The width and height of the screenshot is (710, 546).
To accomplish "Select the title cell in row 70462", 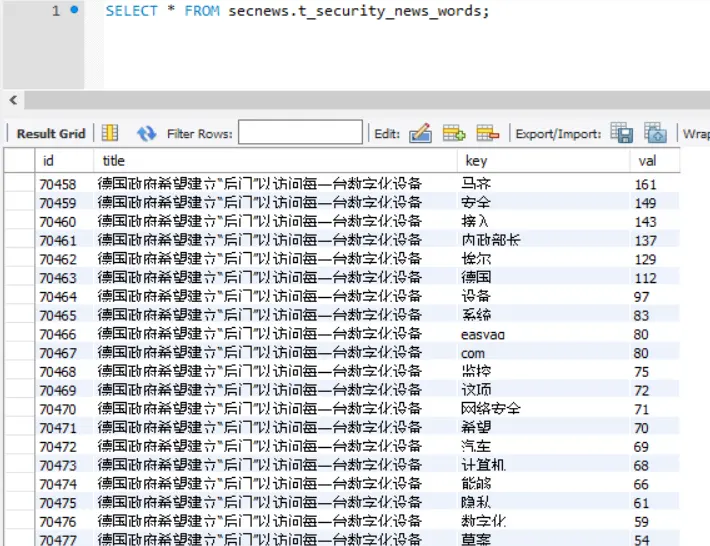I will point(275,259).
